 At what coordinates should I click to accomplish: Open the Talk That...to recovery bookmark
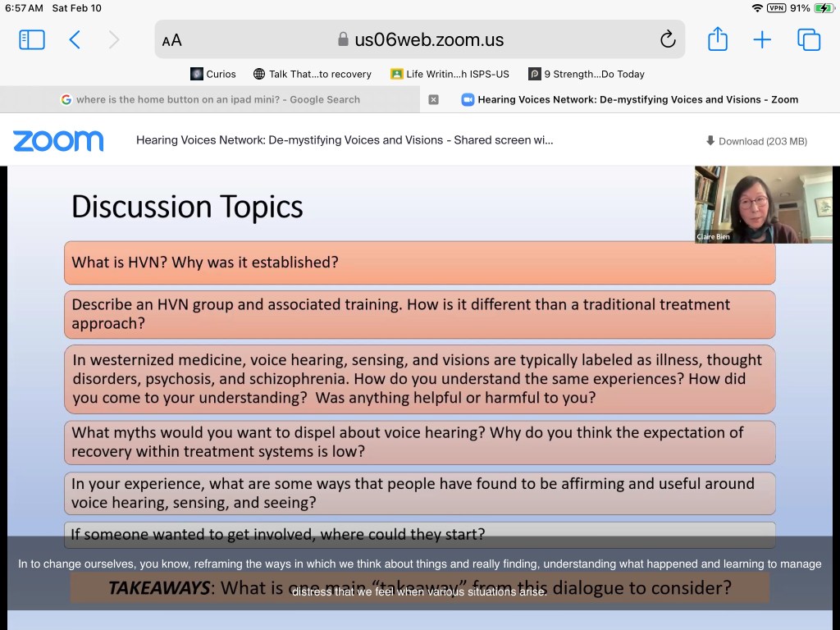coord(313,74)
